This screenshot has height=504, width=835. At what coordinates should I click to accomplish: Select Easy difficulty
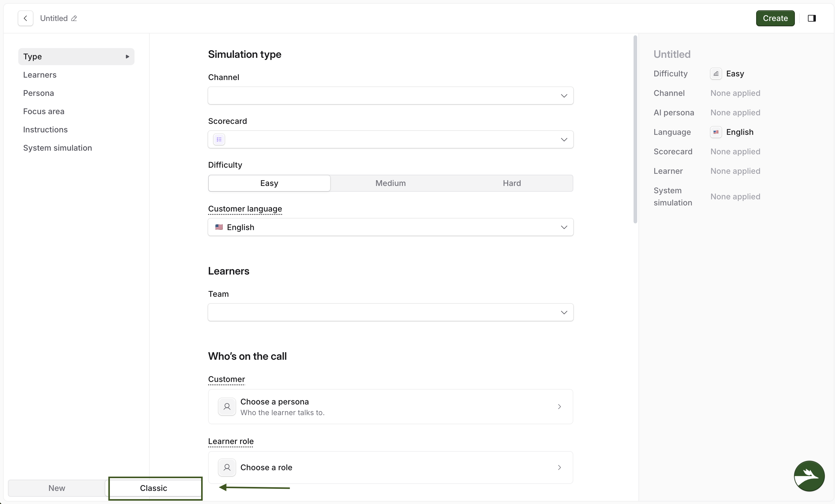click(269, 183)
